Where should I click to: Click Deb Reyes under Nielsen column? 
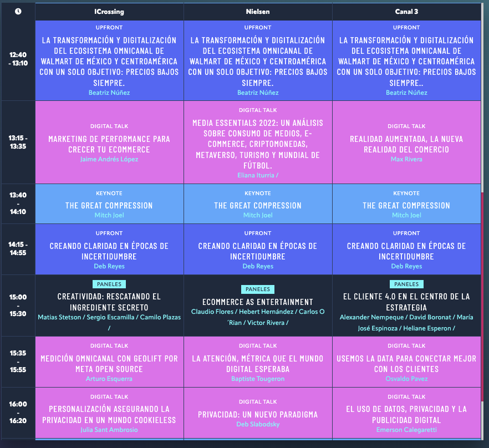(x=258, y=266)
